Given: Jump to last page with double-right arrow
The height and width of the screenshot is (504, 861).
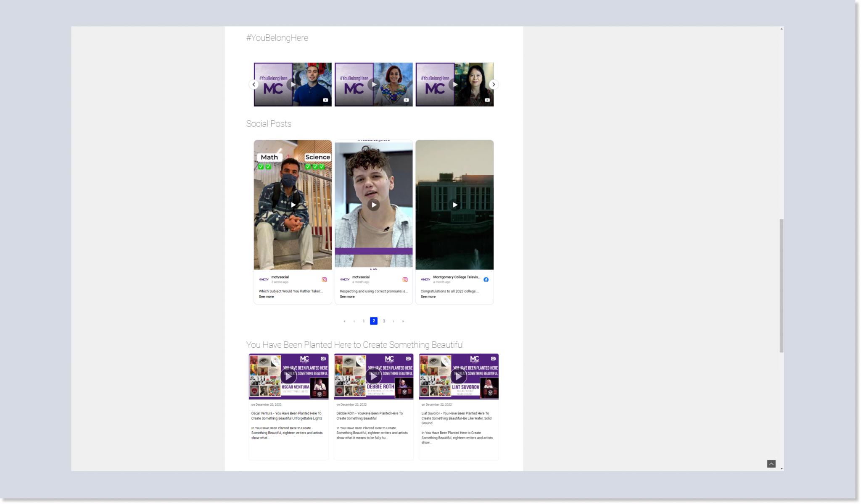Looking at the screenshot, I should pyautogui.click(x=403, y=321).
